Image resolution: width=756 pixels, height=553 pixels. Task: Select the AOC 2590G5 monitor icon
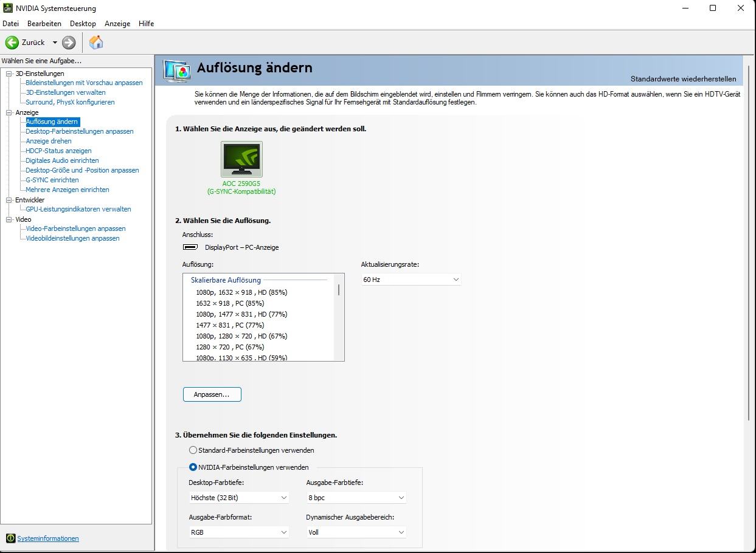(x=241, y=159)
